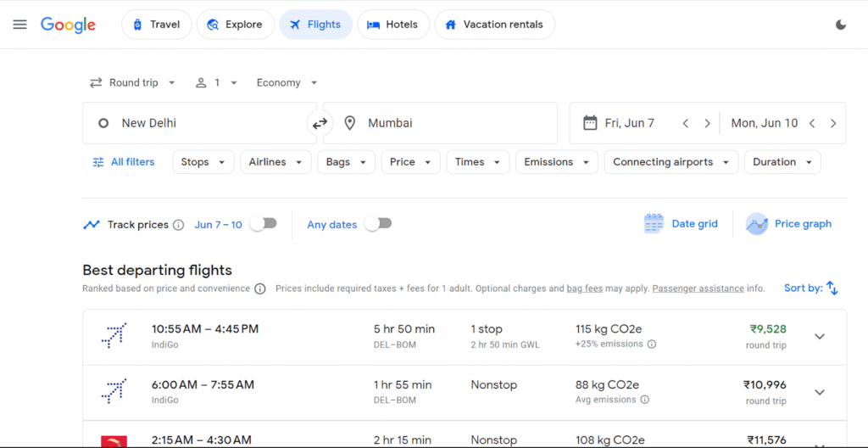Open All filters panel
The height and width of the screenshot is (448, 868).
click(x=124, y=162)
